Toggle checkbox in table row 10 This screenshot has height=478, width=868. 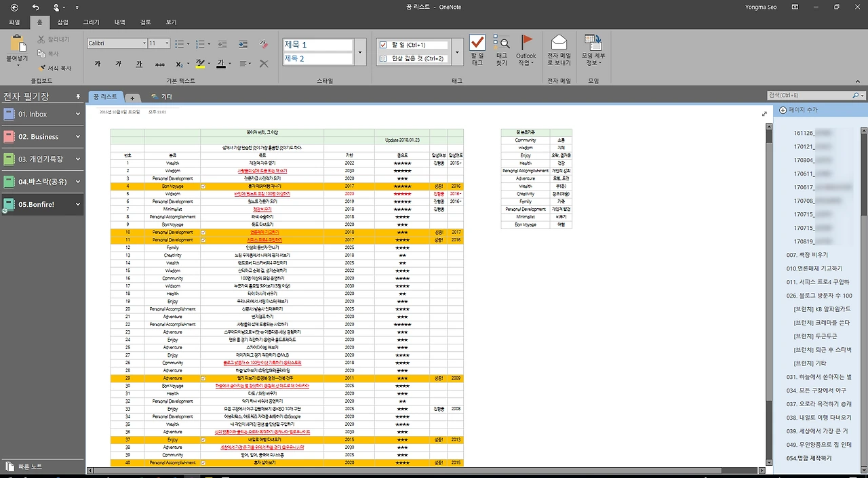pos(203,232)
